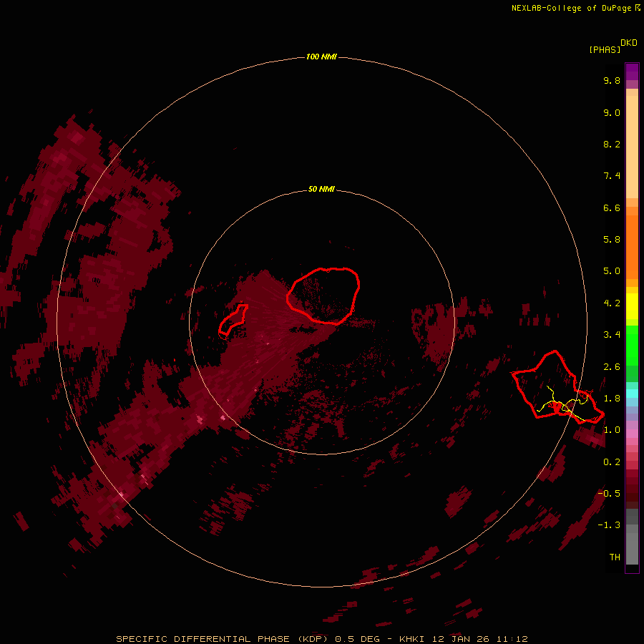Click the yellow road lines inside the eastern island
Viewport: 644px width, 644px height.
pyautogui.click(x=564, y=404)
